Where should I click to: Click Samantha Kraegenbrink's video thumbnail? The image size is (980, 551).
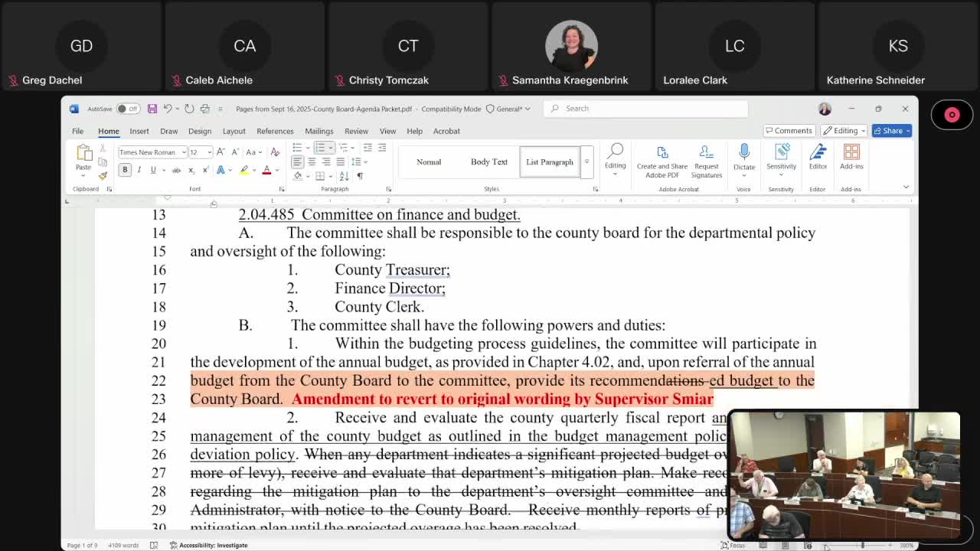(570, 46)
